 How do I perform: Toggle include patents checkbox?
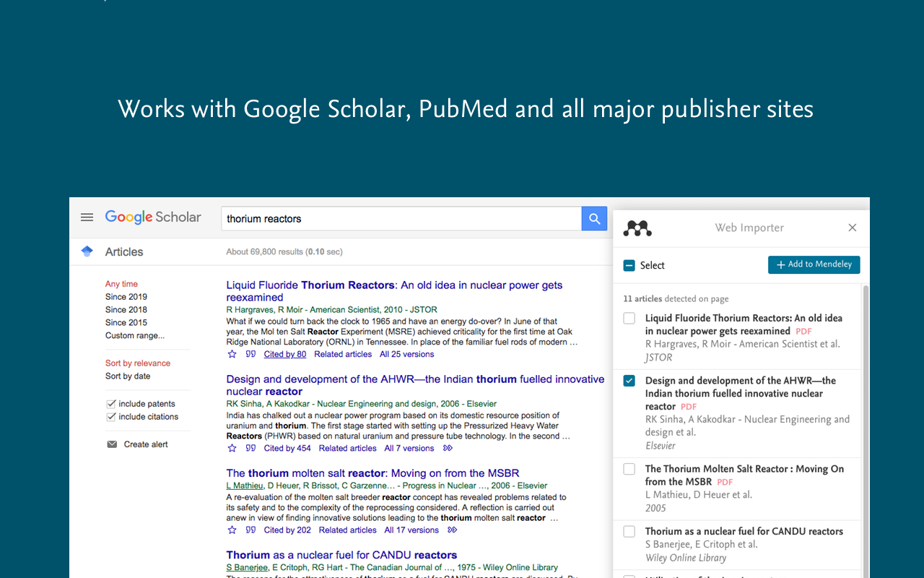click(111, 404)
